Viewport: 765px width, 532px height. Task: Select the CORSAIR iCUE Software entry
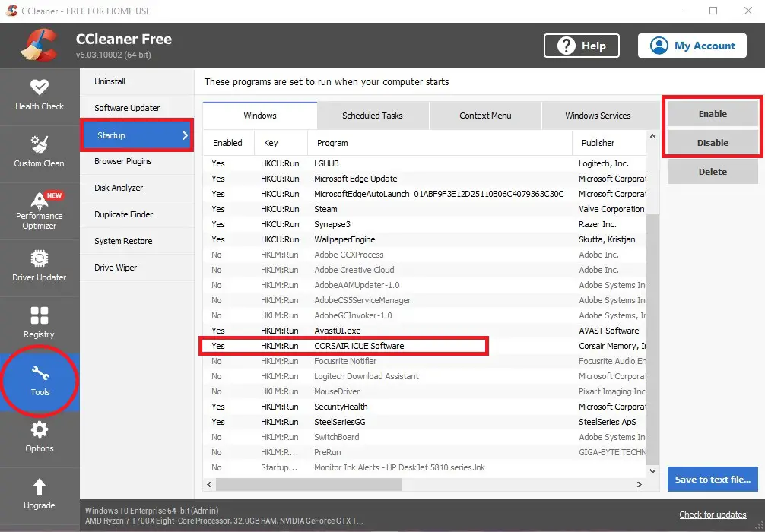pos(425,346)
